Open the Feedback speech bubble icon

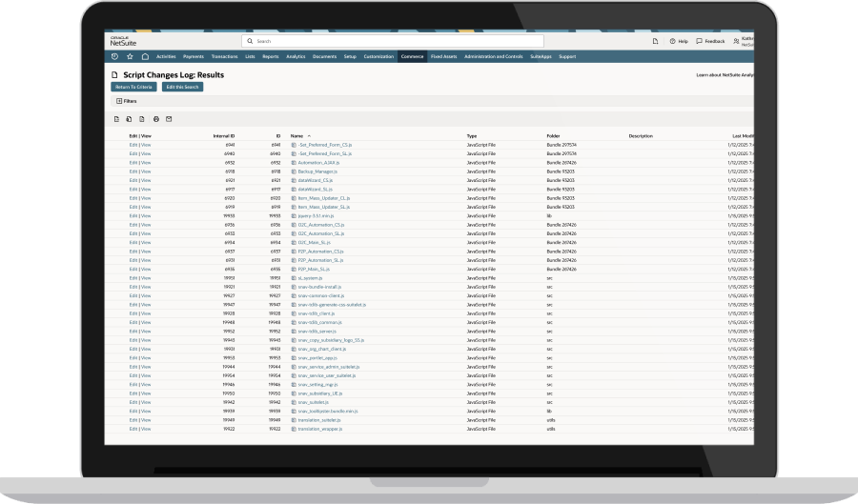[699, 41]
